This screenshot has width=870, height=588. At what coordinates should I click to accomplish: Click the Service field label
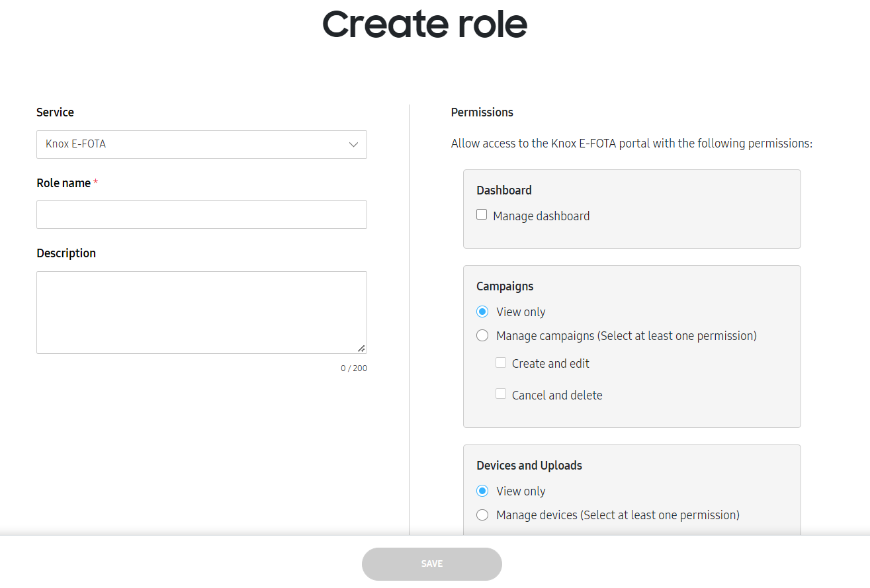55,112
